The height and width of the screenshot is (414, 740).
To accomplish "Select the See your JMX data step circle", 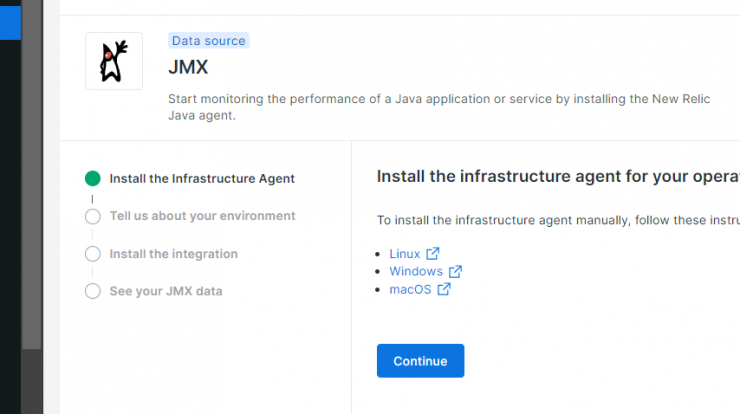I will coord(92,291).
